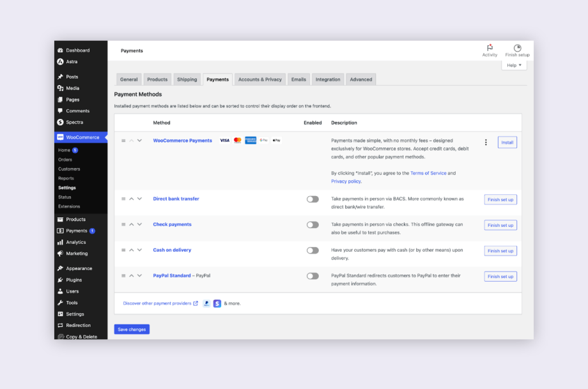
Task: Click drag handle for Cash on delivery
Action: point(123,250)
